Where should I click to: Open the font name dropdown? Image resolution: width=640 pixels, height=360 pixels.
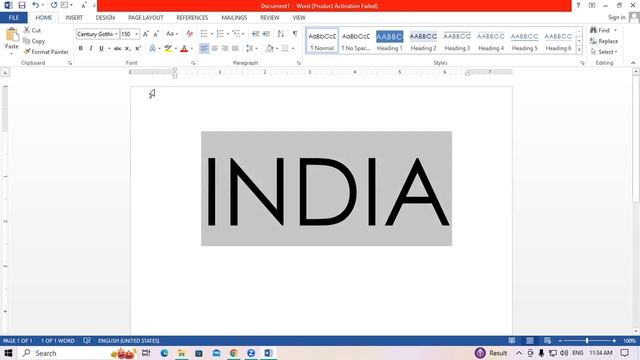point(116,34)
